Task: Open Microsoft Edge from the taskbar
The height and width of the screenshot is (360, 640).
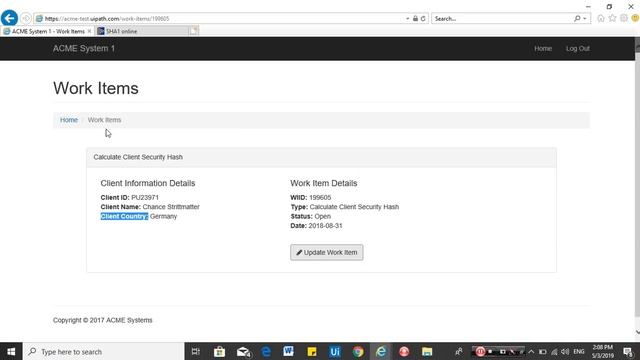Action: pos(266,351)
